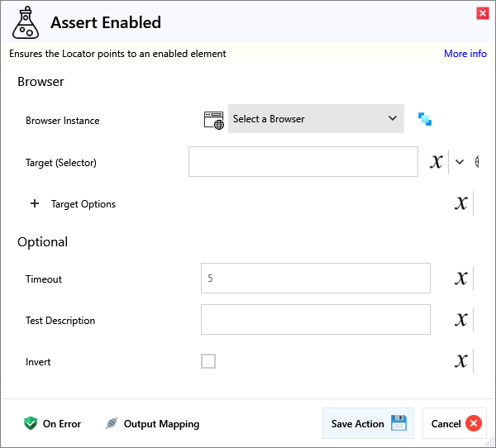Image resolution: width=496 pixels, height=448 pixels.
Task: Click the variable icon beside Target Selector
Action: [436, 162]
